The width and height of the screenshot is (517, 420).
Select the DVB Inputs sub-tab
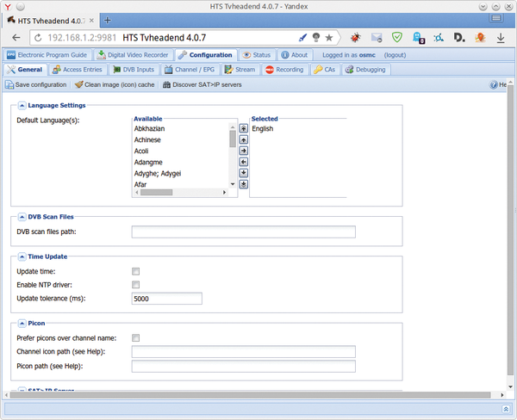134,70
